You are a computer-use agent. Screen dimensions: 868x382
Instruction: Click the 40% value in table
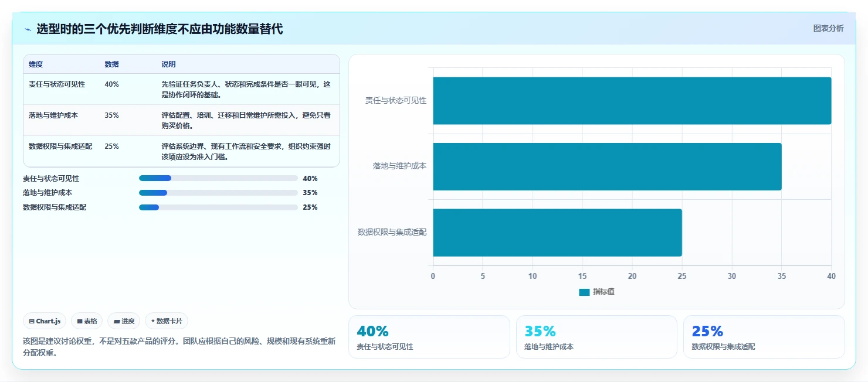point(111,84)
